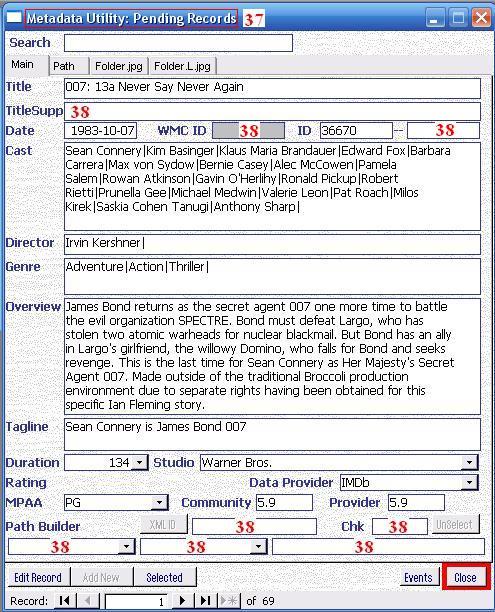Jump to last record arrow

tap(205, 600)
